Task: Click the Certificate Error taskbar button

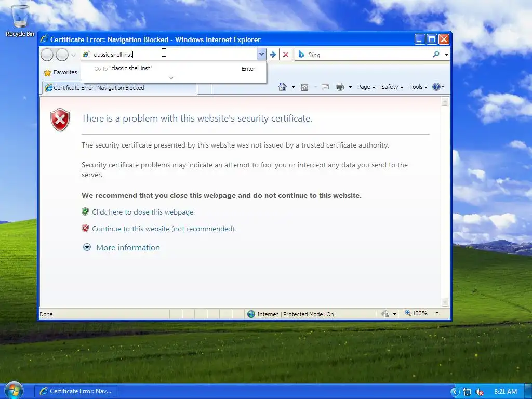Action: coord(76,391)
